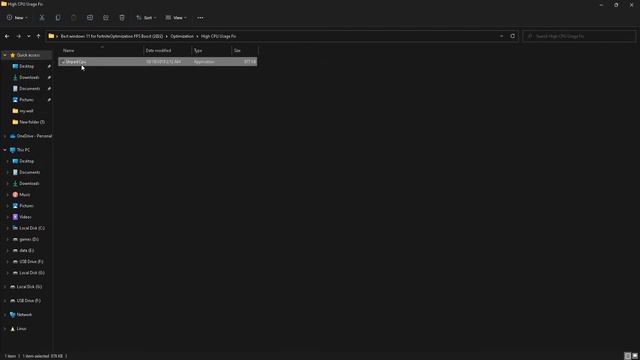Go up one folder level with Up arrow

point(38,36)
